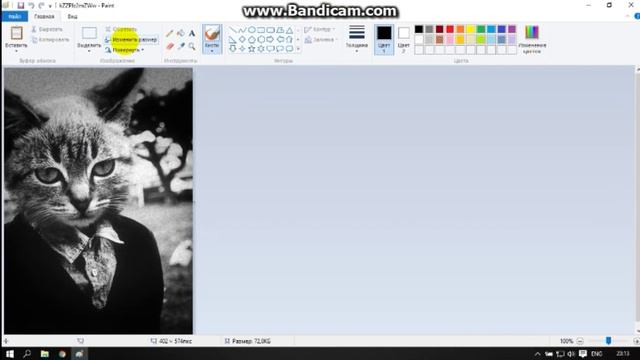
Task: Select the Eraser tool
Action: 170,47
